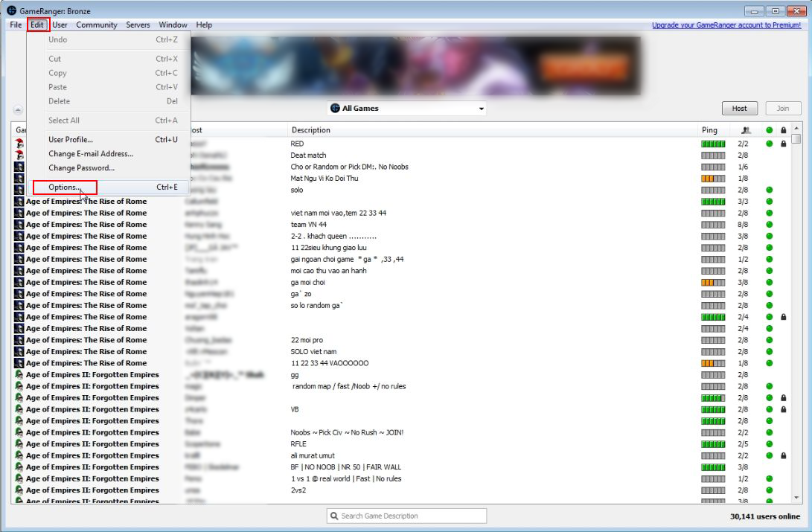Click the blurred advertisement banner
812x532 pixels.
click(416, 65)
